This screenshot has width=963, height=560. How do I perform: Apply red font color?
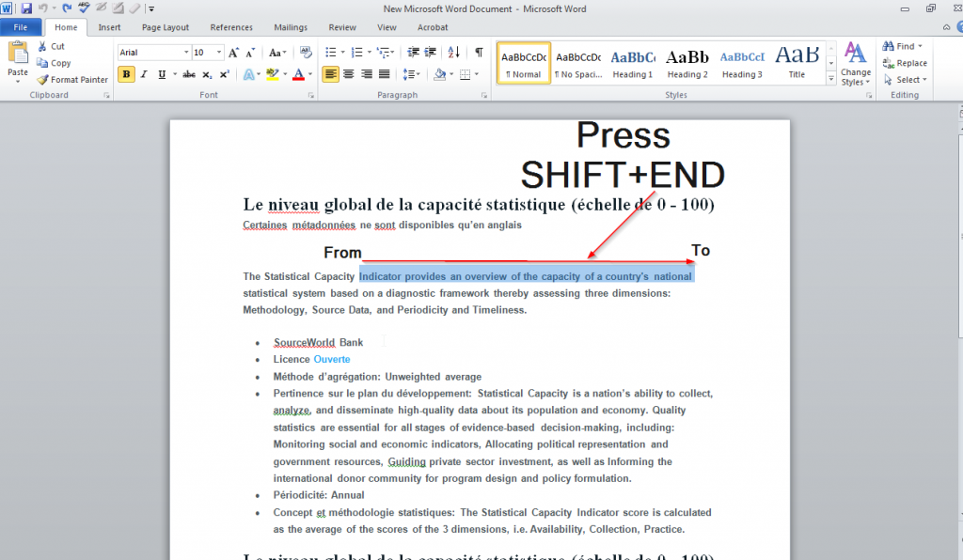click(x=298, y=74)
